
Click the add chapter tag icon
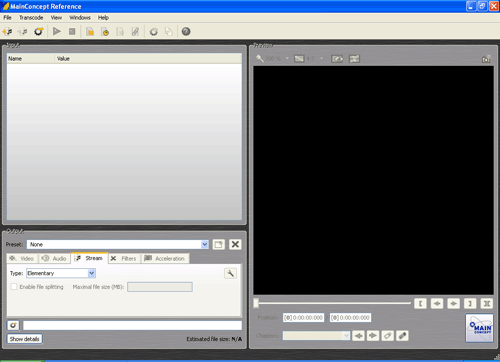point(388,336)
